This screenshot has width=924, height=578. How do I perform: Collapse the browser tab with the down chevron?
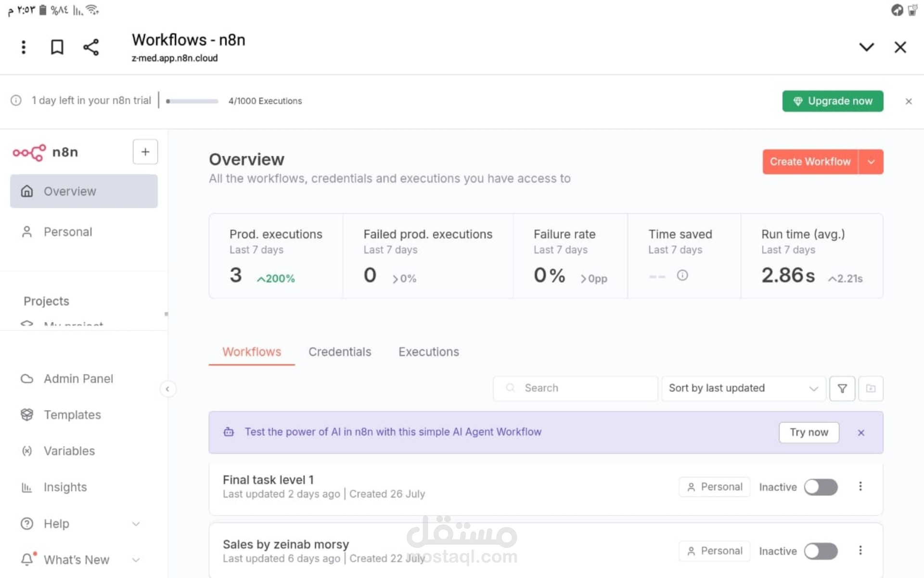pos(867,47)
